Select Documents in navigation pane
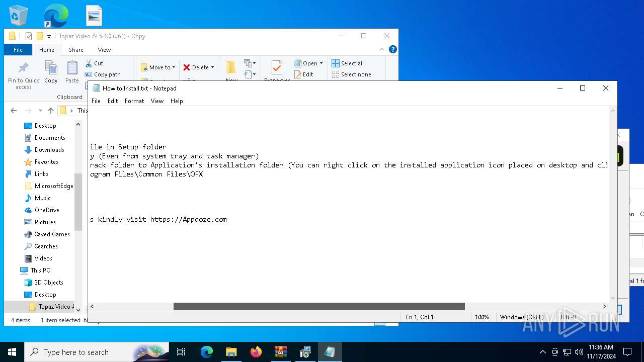This screenshot has width=644, height=362. [49, 138]
